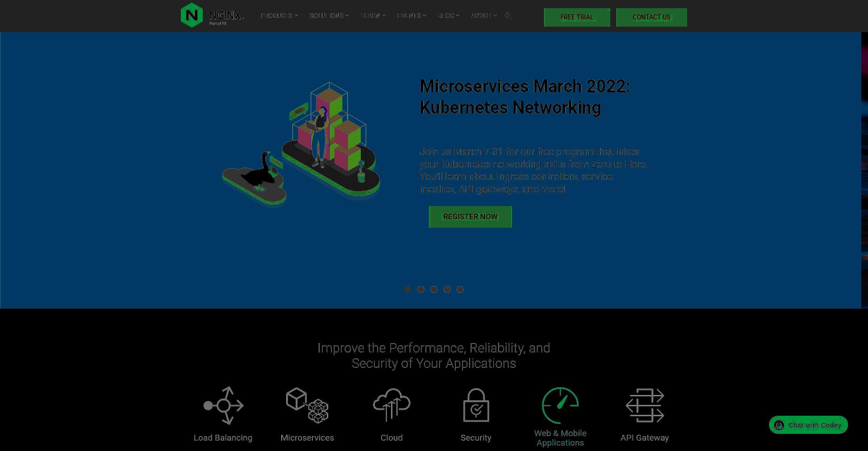Open the Blog nav item
868x451 pixels.
point(446,16)
